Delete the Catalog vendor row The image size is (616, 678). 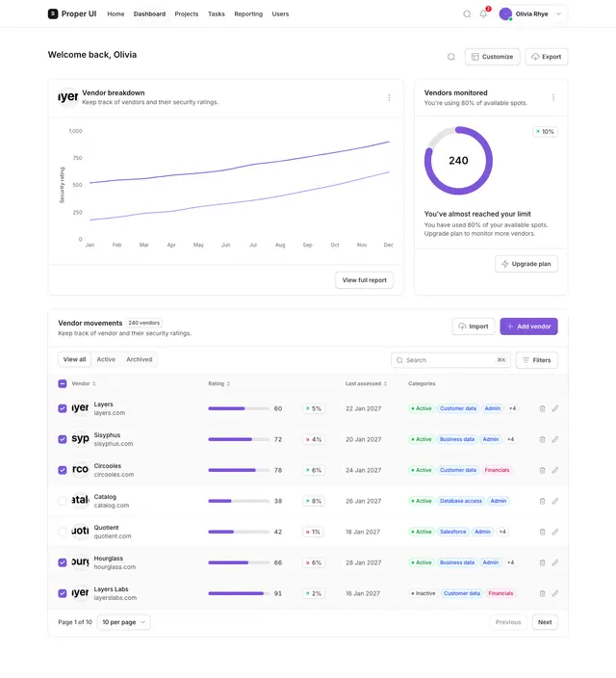(x=542, y=501)
